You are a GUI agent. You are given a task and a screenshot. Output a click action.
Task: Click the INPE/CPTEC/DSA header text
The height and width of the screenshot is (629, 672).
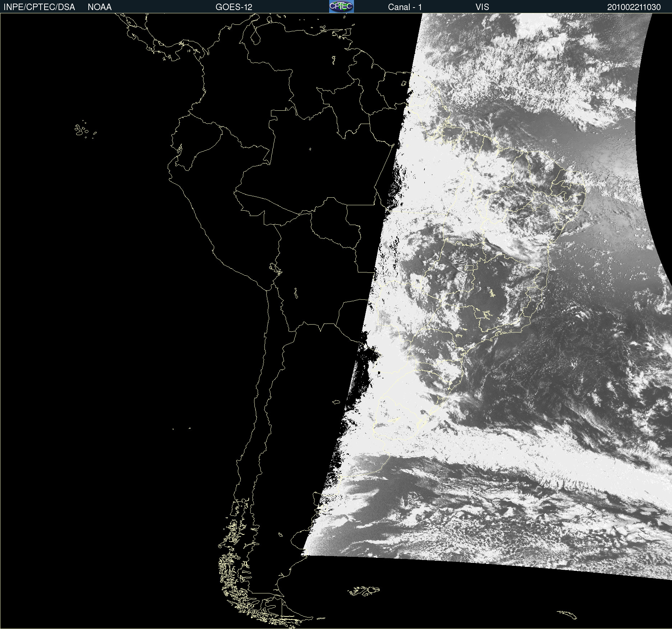click(x=39, y=7)
